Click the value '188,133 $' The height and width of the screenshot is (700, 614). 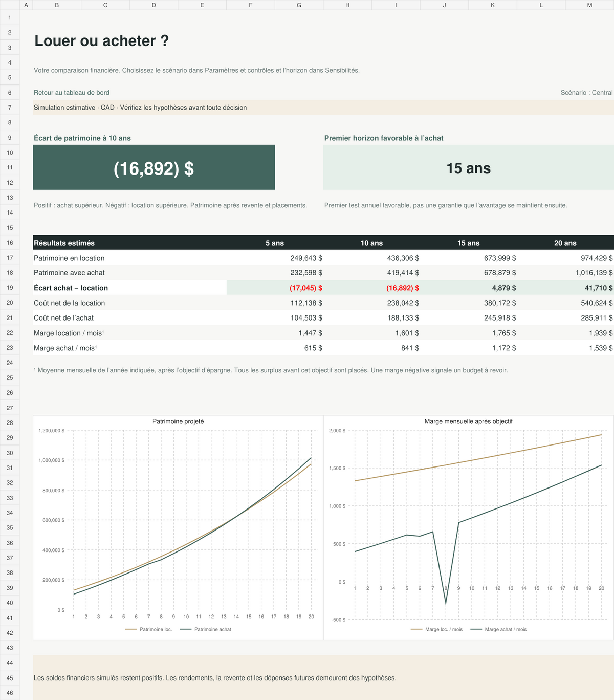(x=403, y=318)
